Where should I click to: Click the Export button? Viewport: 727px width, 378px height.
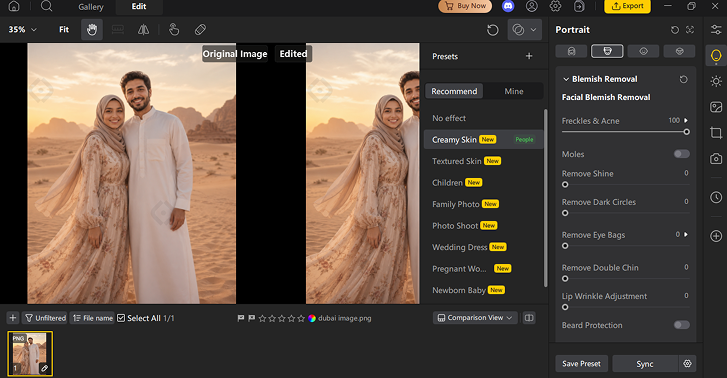(627, 6)
